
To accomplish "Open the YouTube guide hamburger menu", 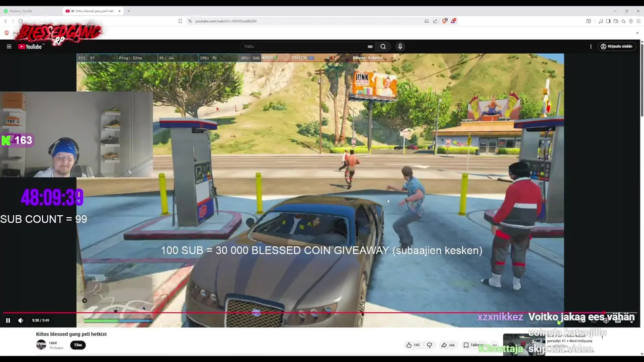I will click(9, 46).
